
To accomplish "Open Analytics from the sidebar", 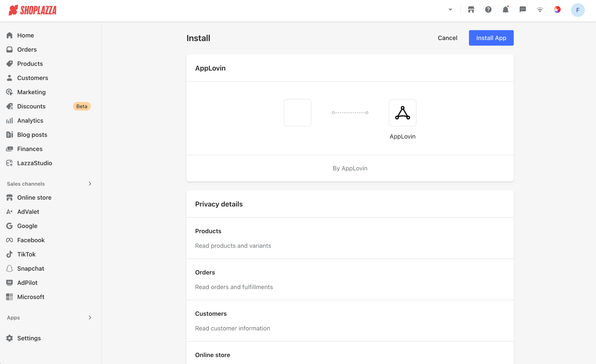I will 30,120.
